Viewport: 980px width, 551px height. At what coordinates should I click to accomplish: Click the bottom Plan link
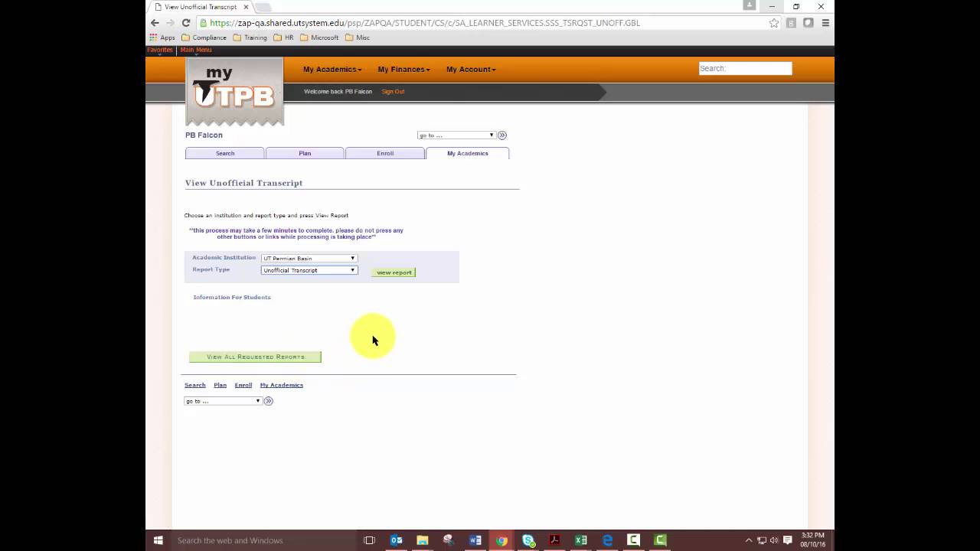(x=220, y=385)
